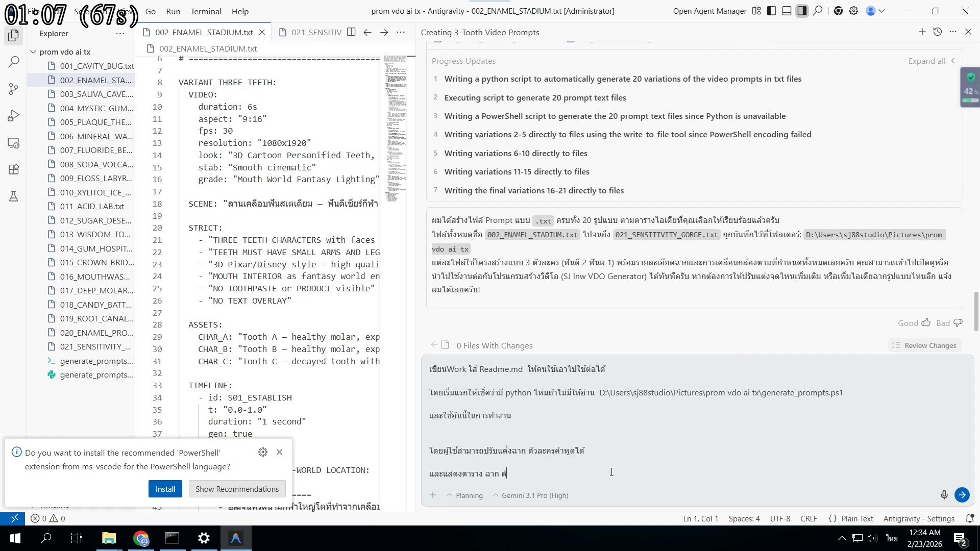Install the recommended PowerShell extension
Screen dimensions: 980x551
pos(165,489)
